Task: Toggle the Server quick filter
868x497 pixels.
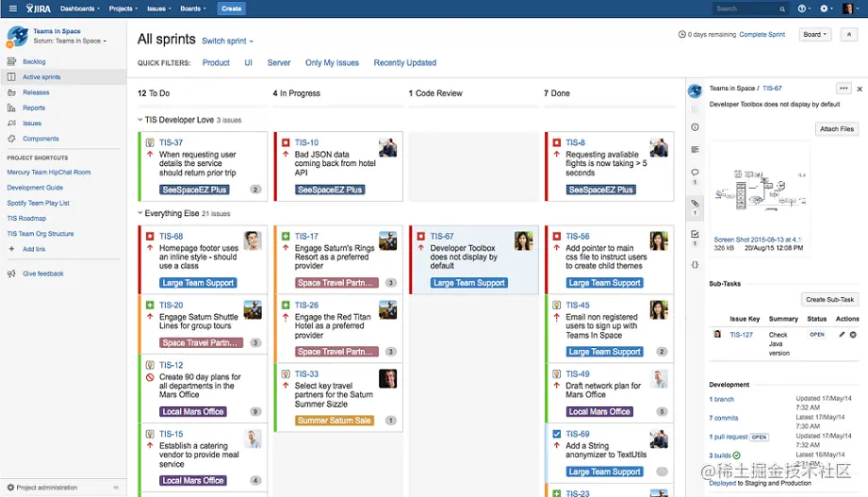Action: [279, 63]
